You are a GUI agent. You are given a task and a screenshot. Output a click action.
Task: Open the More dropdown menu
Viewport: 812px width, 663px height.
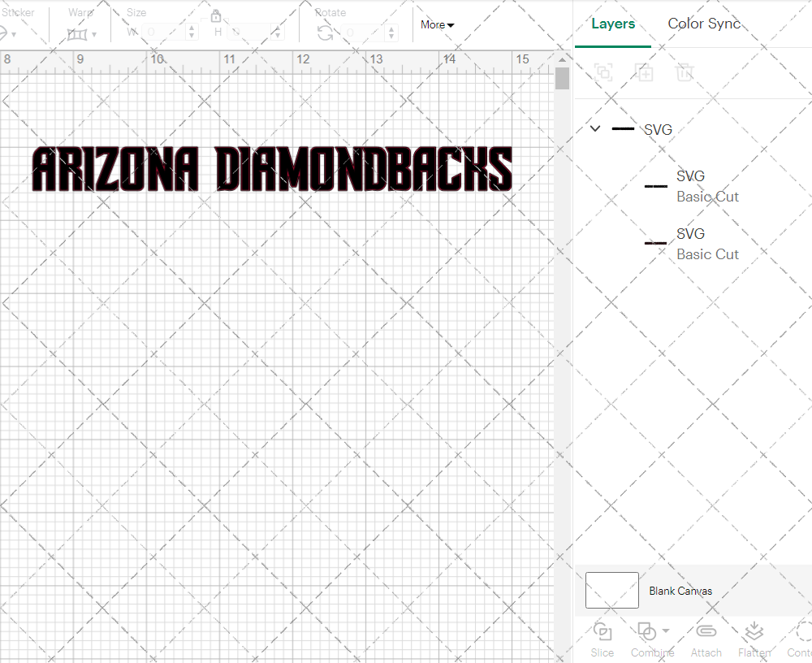[x=437, y=25]
